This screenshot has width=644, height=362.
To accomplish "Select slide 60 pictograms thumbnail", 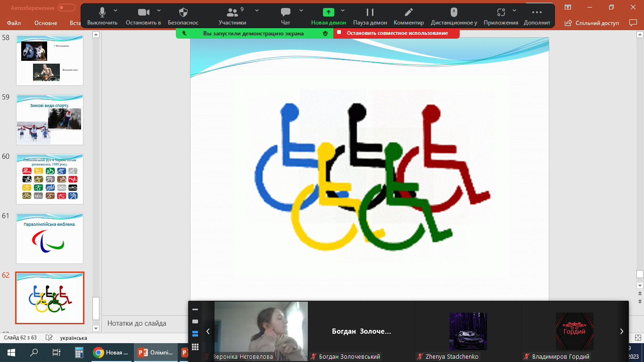I will 50,179.
